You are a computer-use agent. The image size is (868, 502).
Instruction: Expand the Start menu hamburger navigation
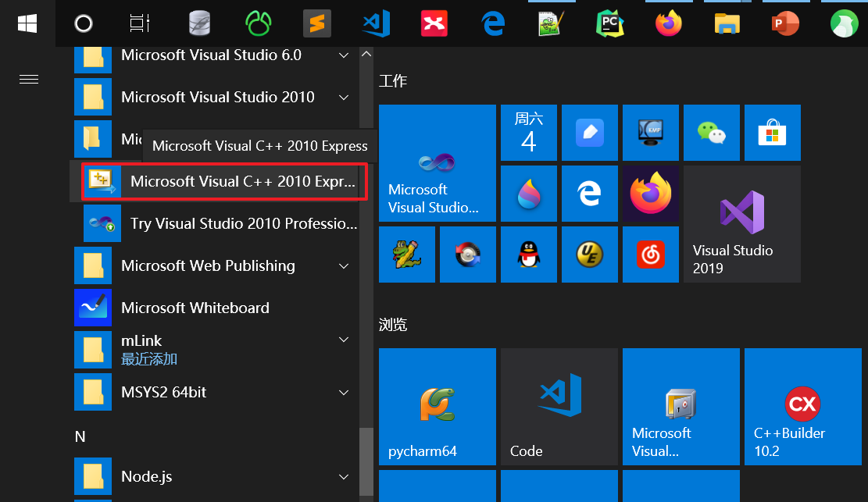29,80
